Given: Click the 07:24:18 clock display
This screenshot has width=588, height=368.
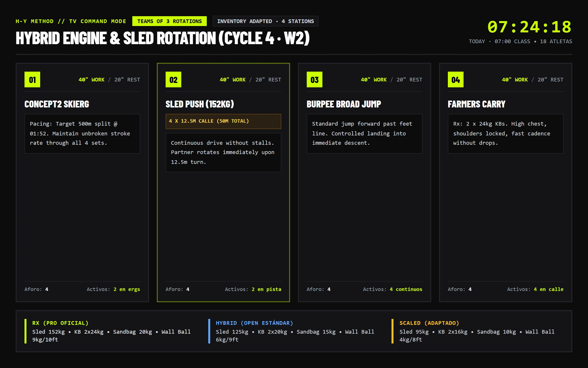Looking at the screenshot, I should click(x=529, y=27).
